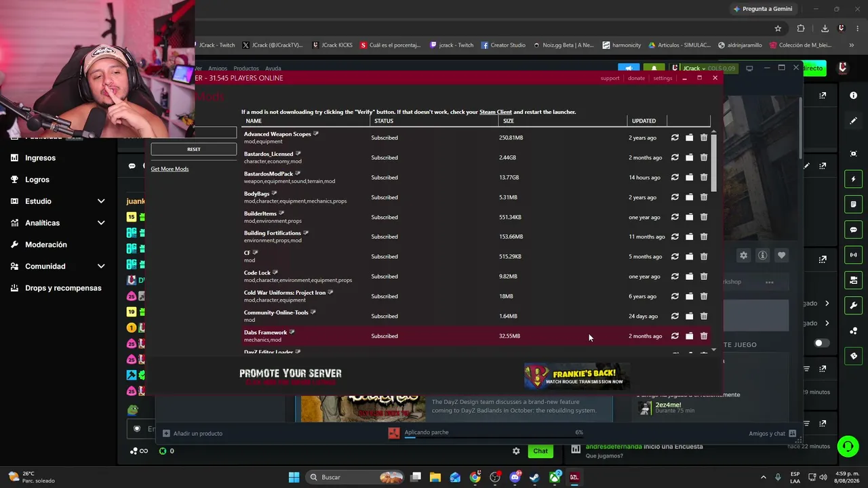The image size is (868, 488).
Task: Select the Pregunta a Gemini button
Action: coord(762,9)
